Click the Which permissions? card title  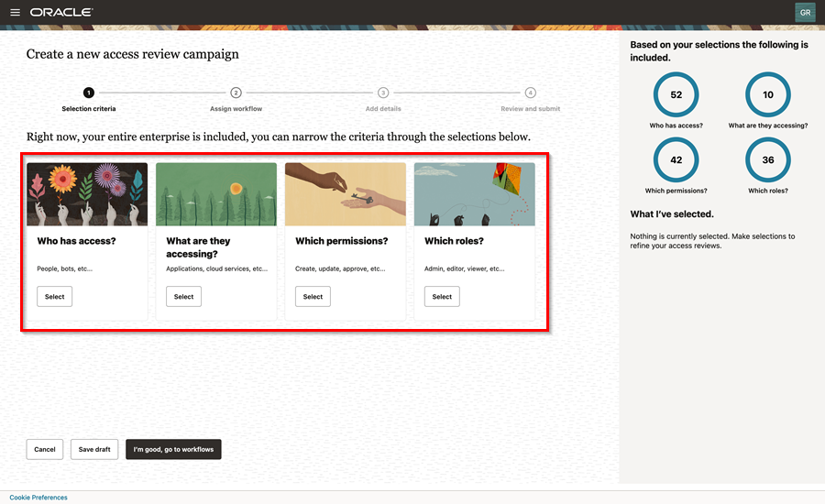pyautogui.click(x=342, y=241)
